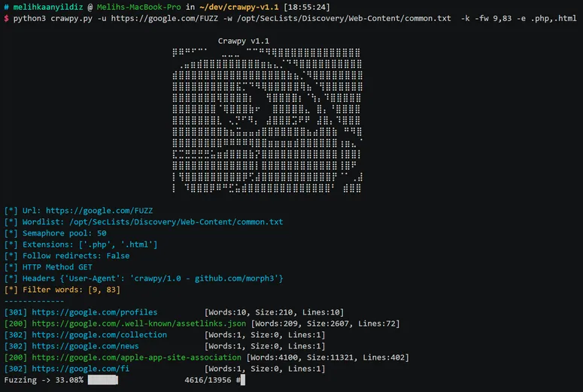The height and width of the screenshot is (392, 583).
Task: Open the .well-known/assetlinks.json result URL
Action: point(138,324)
